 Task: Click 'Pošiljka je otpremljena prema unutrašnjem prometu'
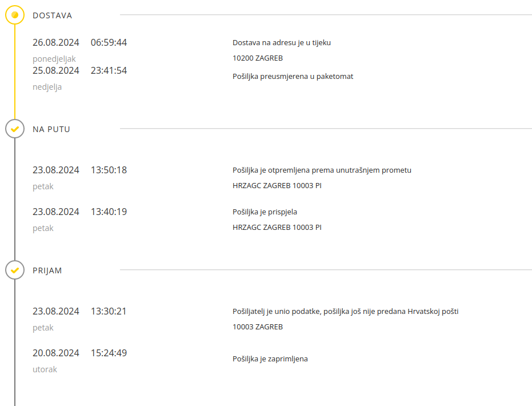(x=322, y=170)
